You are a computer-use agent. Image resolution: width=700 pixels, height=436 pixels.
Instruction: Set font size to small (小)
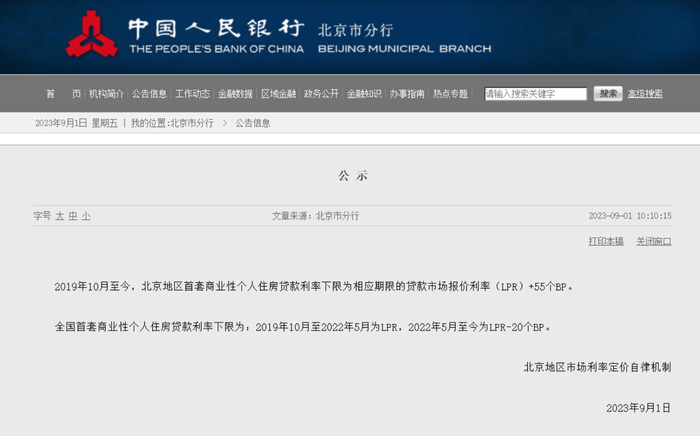pyautogui.click(x=86, y=216)
